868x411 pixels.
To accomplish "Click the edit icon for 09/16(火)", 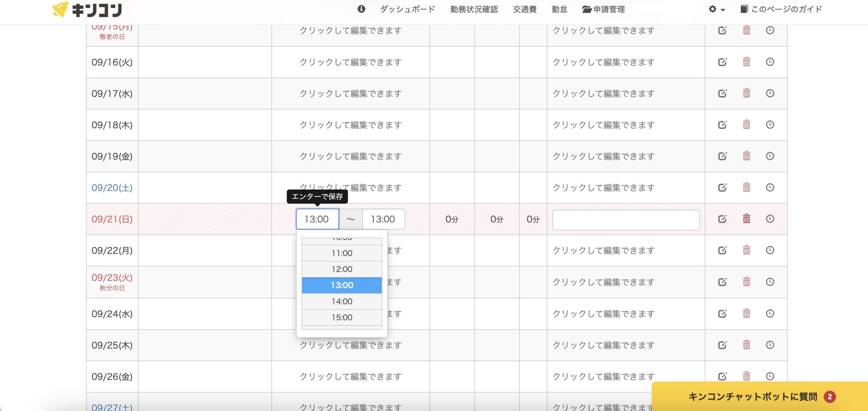I will click(722, 62).
